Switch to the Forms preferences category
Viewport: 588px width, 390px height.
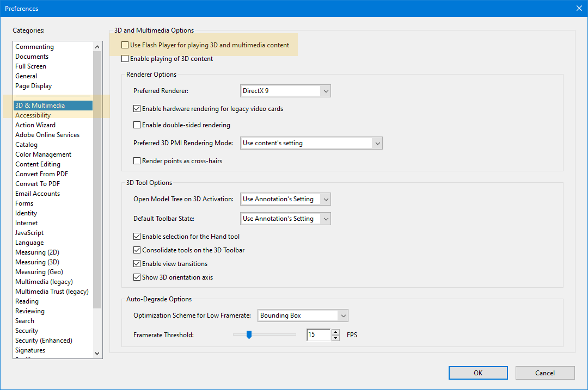24,203
